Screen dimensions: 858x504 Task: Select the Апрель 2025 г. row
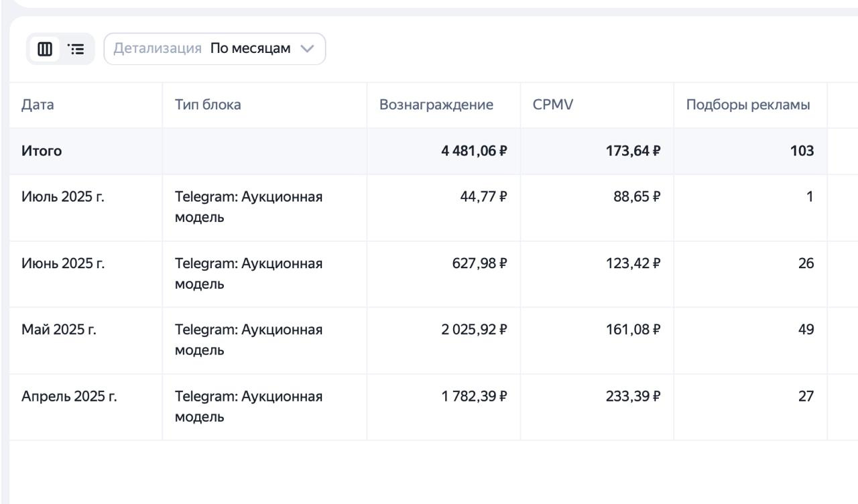[69, 396]
